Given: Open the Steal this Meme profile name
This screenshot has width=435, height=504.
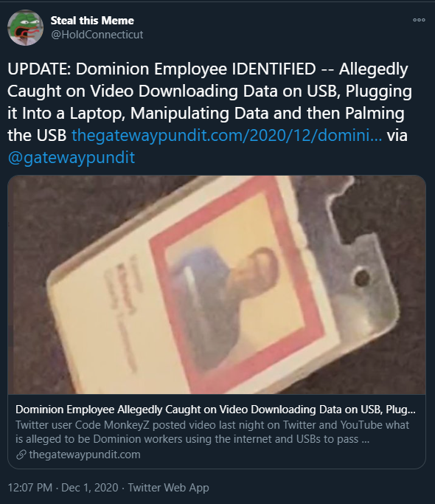Looking at the screenshot, I should (92, 21).
